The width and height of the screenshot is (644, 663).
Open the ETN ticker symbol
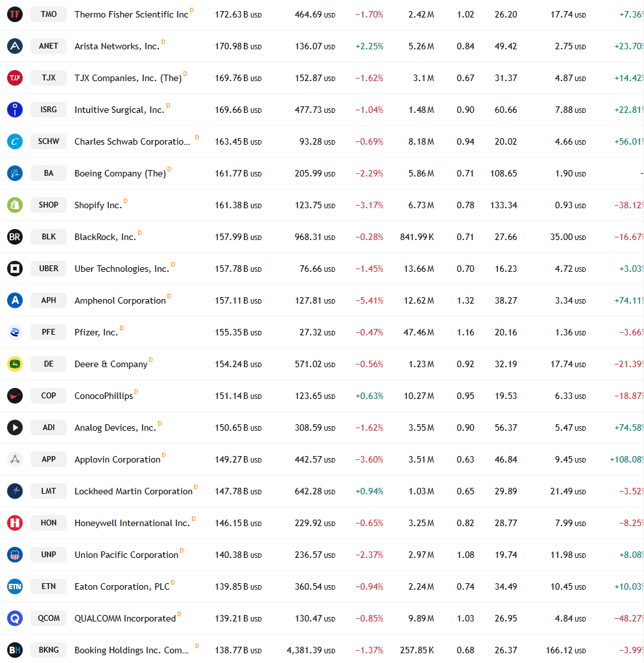pyautogui.click(x=49, y=586)
